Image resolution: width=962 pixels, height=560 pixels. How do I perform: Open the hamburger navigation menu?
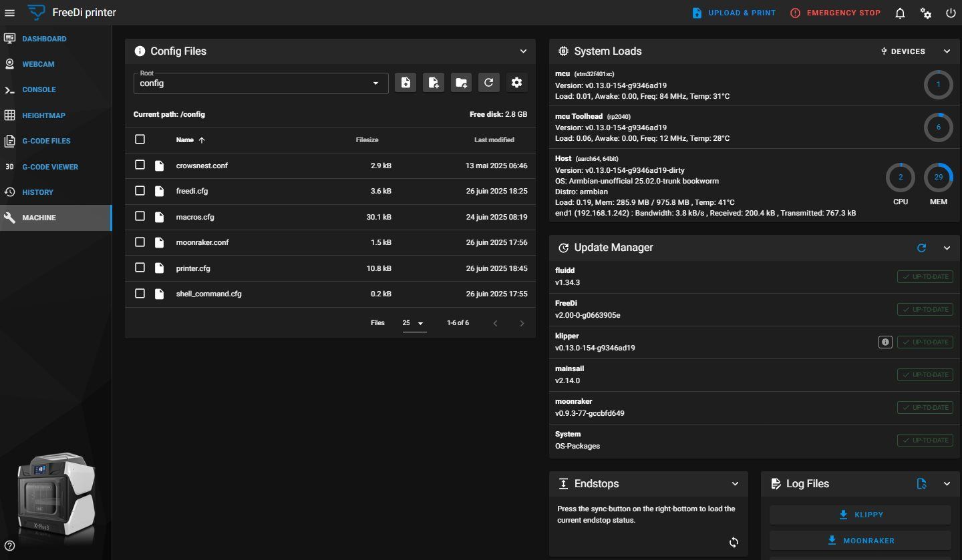tap(9, 13)
